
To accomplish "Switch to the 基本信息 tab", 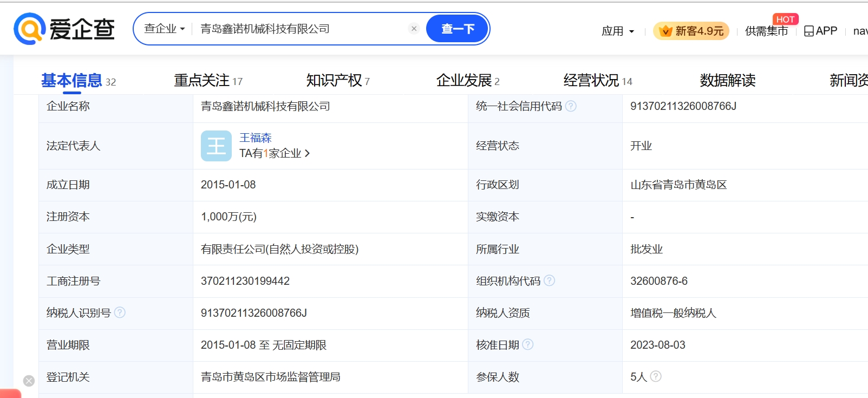I will click(79, 81).
